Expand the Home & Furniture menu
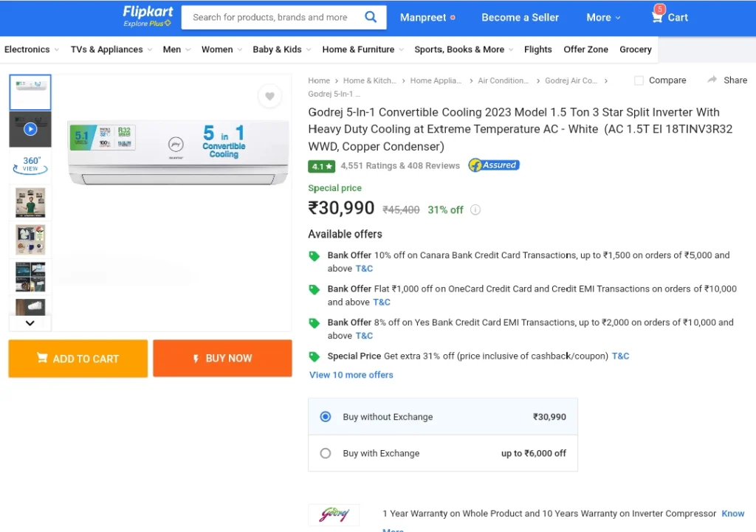This screenshot has height=532, width=756. (363, 49)
